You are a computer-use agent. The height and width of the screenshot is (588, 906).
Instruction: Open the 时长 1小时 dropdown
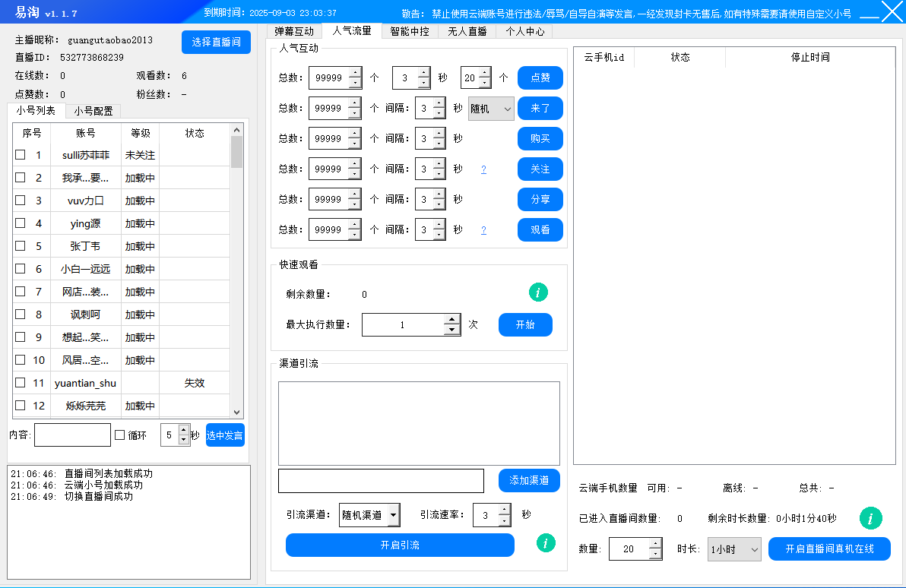[733, 549]
